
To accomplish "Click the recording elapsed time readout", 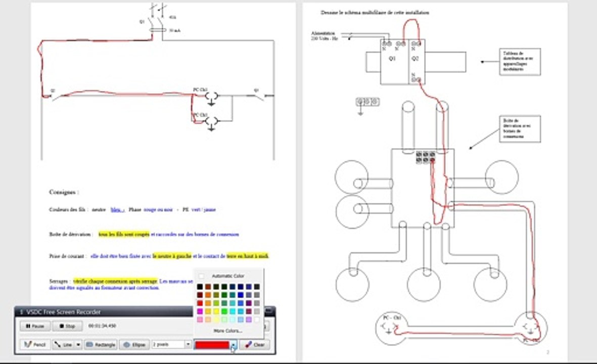I will pyautogui.click(x=102, y=326).
